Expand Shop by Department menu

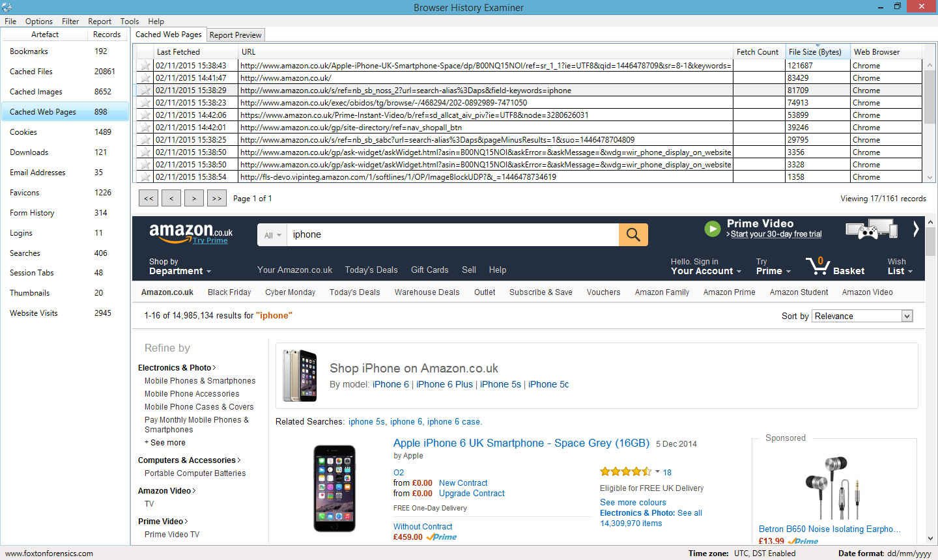pos(180,267)
